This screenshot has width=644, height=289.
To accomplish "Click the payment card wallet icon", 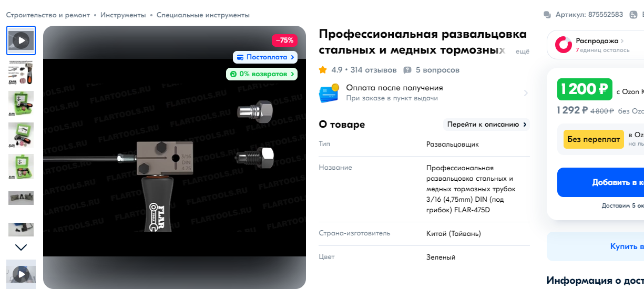I will [329, 93].
